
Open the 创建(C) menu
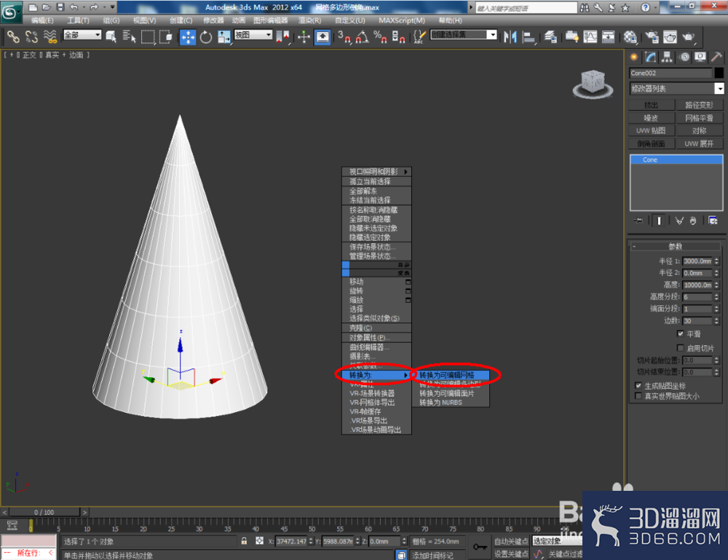[181, 20]
